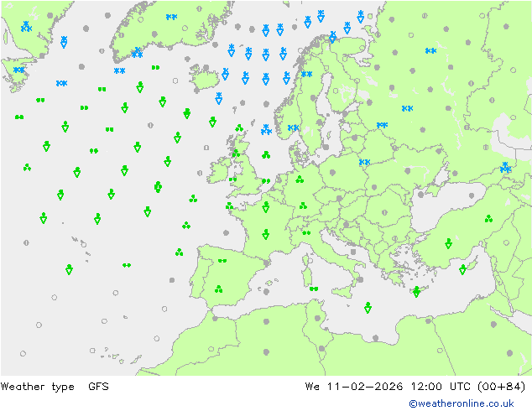Click the rain shower symbol over northern France
Image resolution: width=532 pixels, height=411 pixels.
[x=266, y=206]
